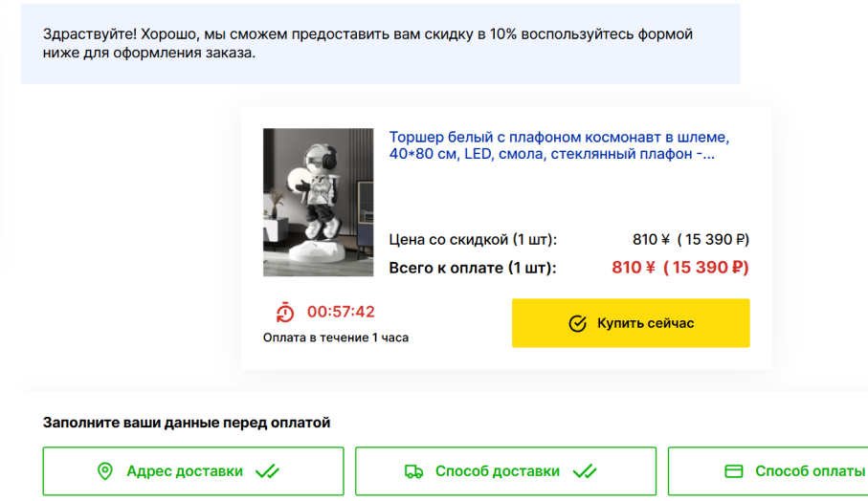Viewport: 868px width, 501px height.
Task: Click double-check mark beside Способ доставки
Action: point(584,471)
